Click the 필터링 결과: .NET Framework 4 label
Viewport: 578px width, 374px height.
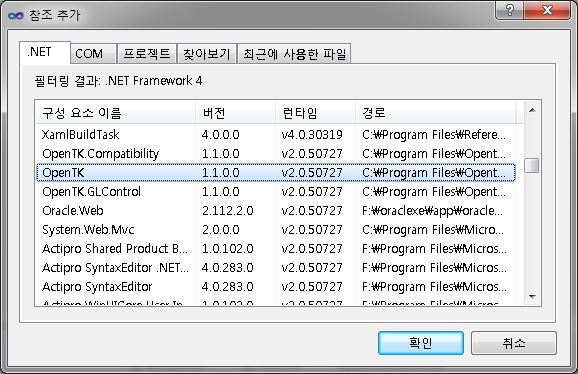[118, 81]
